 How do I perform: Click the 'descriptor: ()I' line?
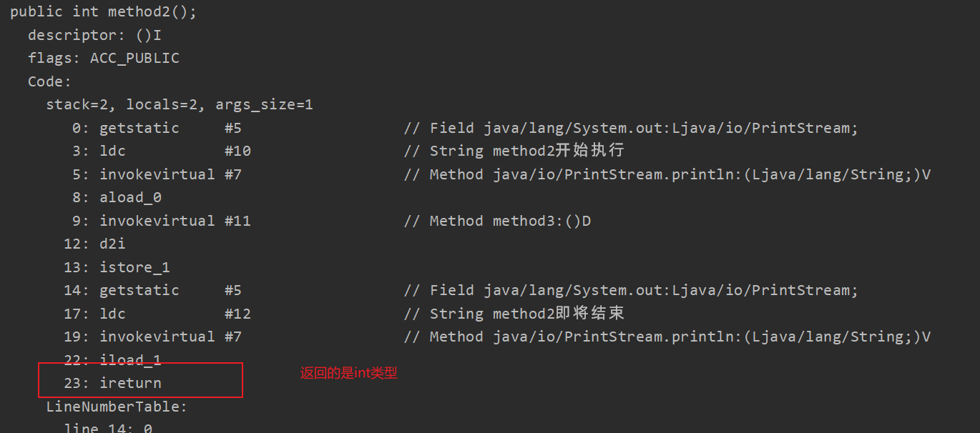click(94, 35)
